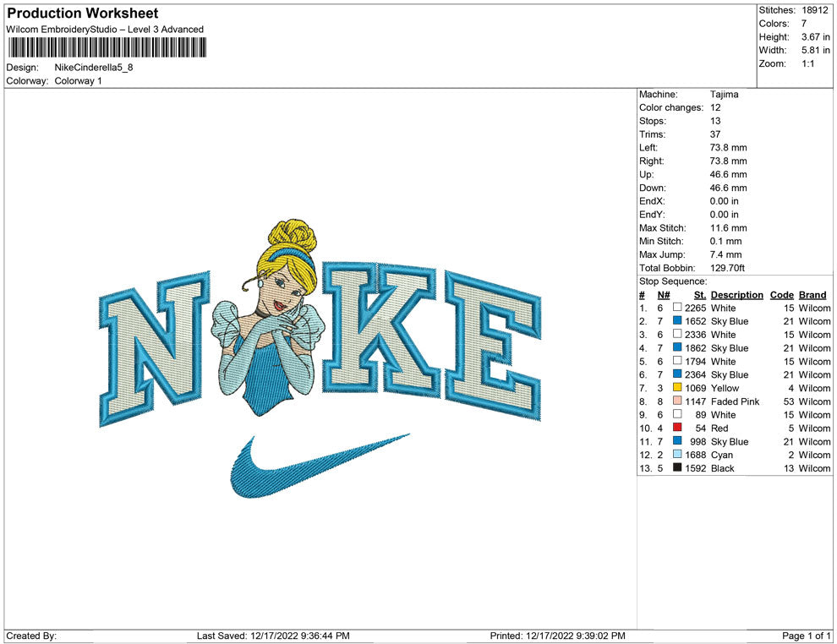Image resolution: width=837 pixels, height=644 pixels.
Task: Click the 'Description' column header
Action: pyautogui.click(x=737, y=294)
